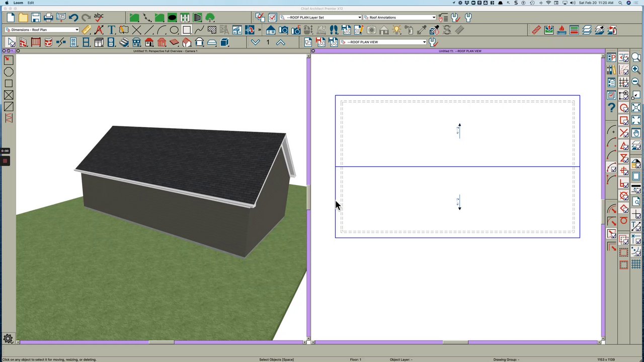Open the Dimensions - Roof Plan dropdown

click(42, 30)
